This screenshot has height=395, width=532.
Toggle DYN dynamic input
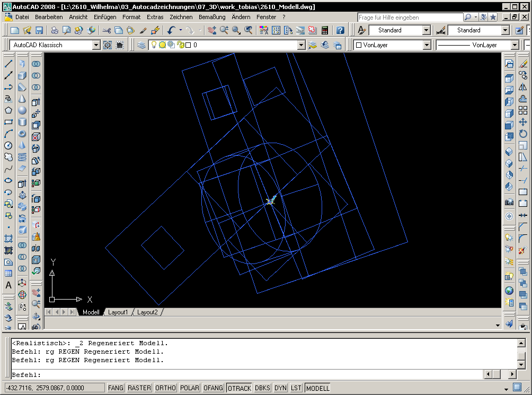tap(281, 388)
